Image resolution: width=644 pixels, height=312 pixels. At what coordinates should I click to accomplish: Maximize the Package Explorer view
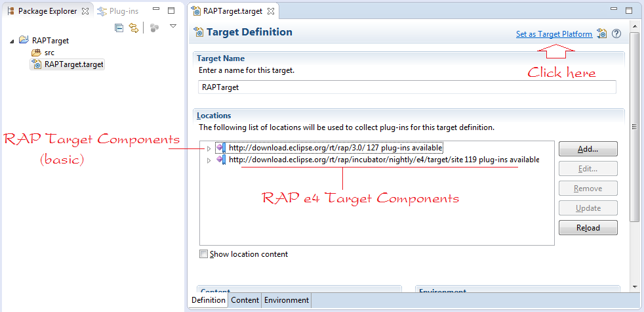tap(172, 11)
